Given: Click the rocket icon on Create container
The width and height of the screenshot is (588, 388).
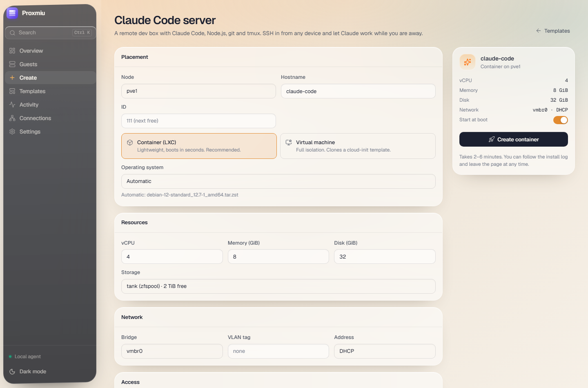Looking at the screenshot, I should pos(492,139).
